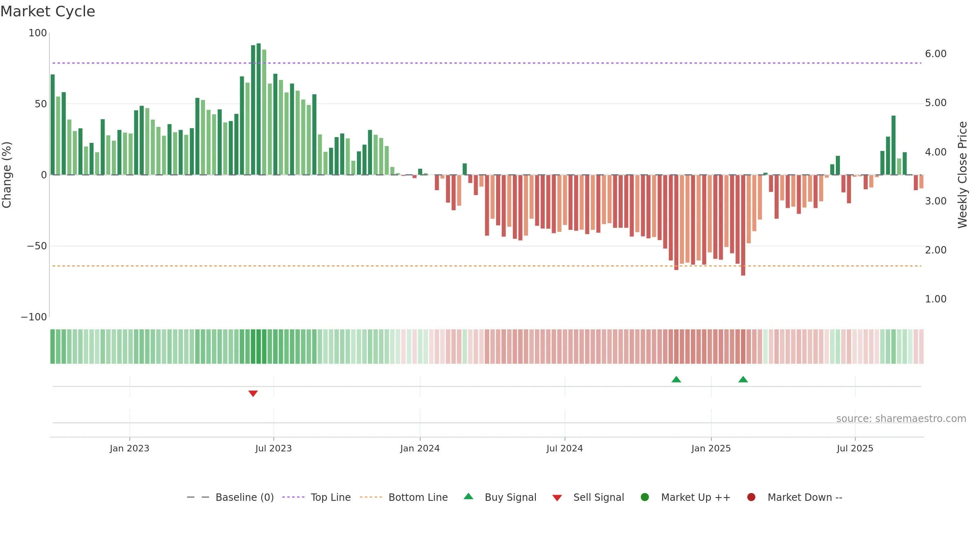The height and width of the screenshot is (551, 980).
Task: Click the Market Up ++ legend entry
Action: click(x=685, y=497)
